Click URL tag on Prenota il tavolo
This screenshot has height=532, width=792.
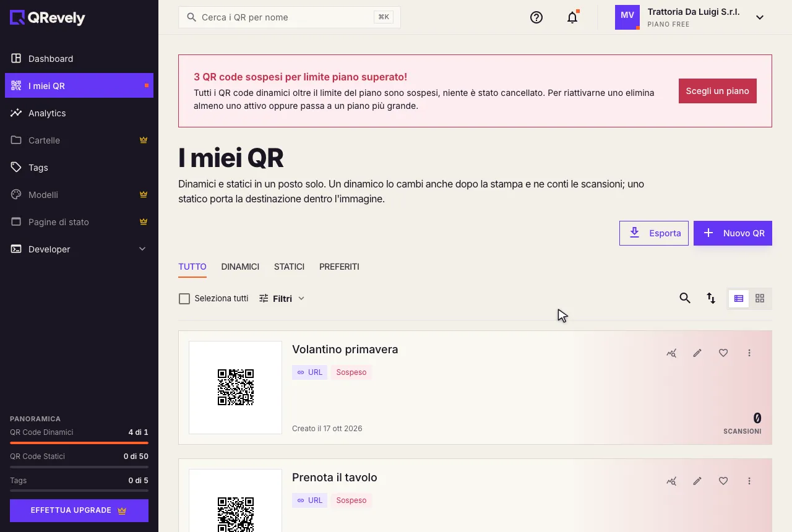309,500
